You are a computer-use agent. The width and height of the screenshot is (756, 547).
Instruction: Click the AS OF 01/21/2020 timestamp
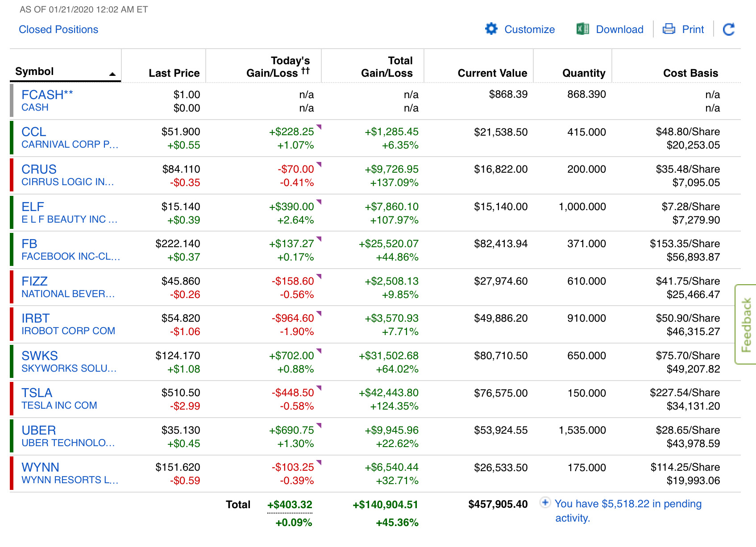(x=84, y=9)
